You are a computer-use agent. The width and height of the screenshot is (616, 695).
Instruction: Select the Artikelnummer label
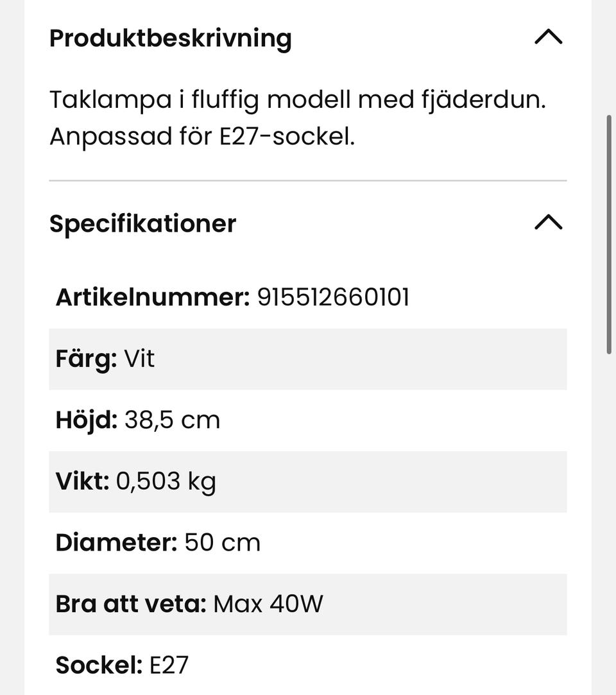click(152, 298)
